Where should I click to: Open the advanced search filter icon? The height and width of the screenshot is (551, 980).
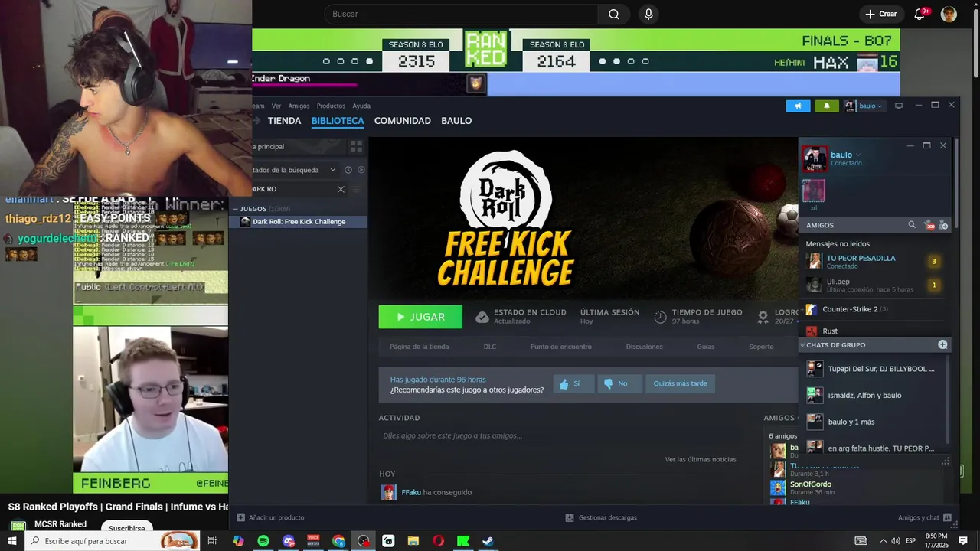point(356,189)
